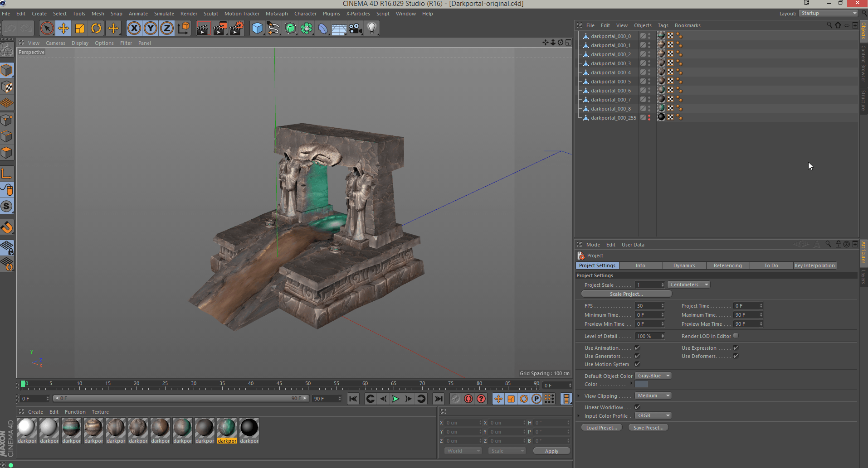Screen dimensions: 868x468
Task: Open the Centimeters unit dropdown
Action: click(688, 285)
